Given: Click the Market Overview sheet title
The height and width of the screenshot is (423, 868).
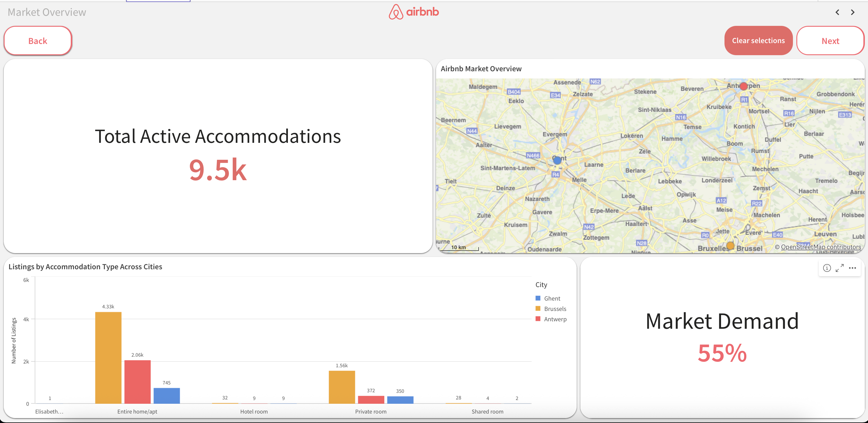Looking at the screenshot, I should 47,12.
